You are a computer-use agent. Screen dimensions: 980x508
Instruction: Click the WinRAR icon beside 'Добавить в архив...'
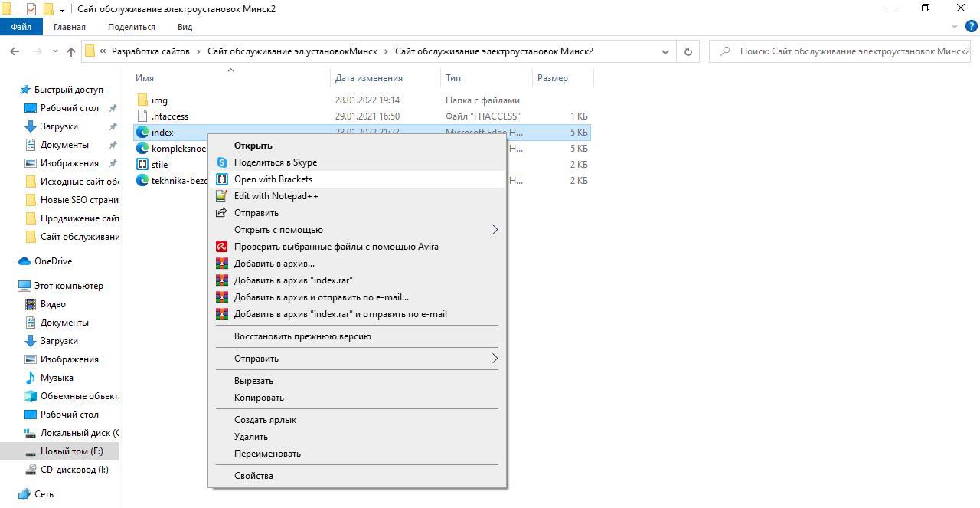(x=222, y=264)
